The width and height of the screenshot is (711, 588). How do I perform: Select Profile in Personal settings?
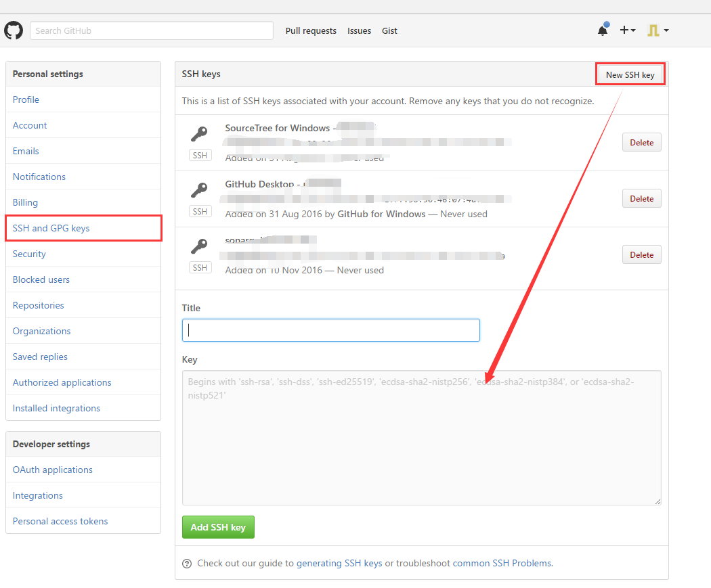click(x=83, y=99)
